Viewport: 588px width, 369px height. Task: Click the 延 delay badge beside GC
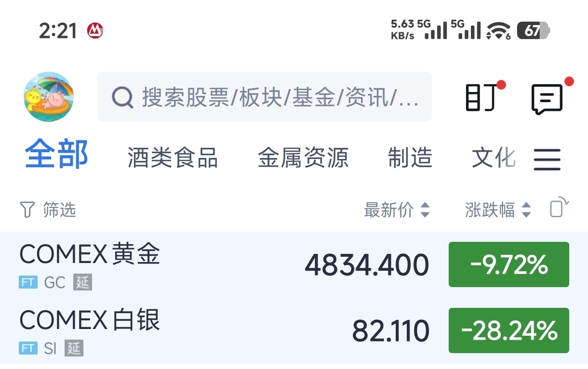pos(82,282)
